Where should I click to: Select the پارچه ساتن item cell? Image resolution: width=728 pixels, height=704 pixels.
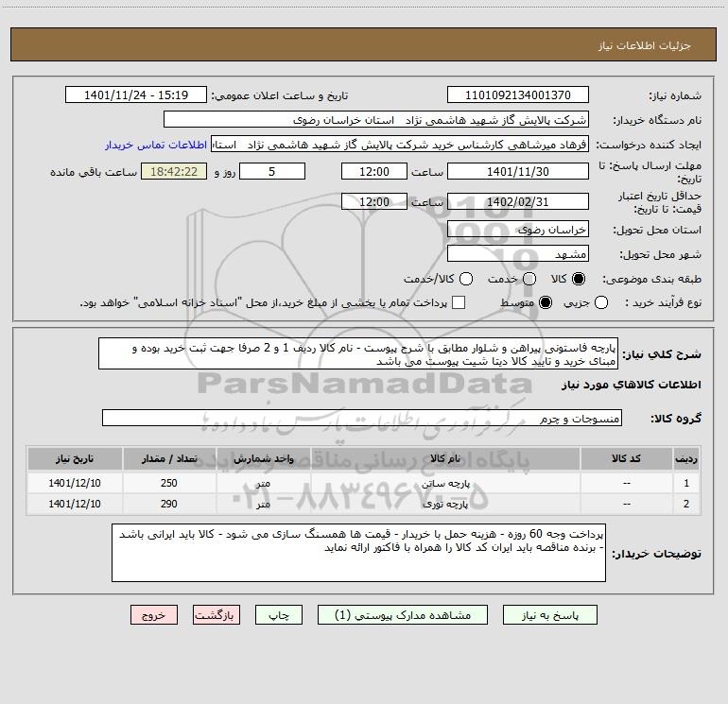(x=445, y=483)
